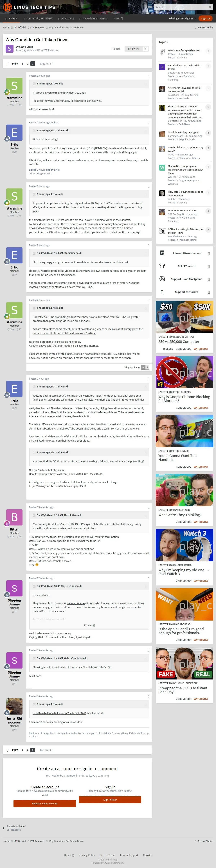Open the Page 3 of 3 dropdown at bottom
Image resolution: width=216 pixels, height=868 pixels.
(47, 750)
